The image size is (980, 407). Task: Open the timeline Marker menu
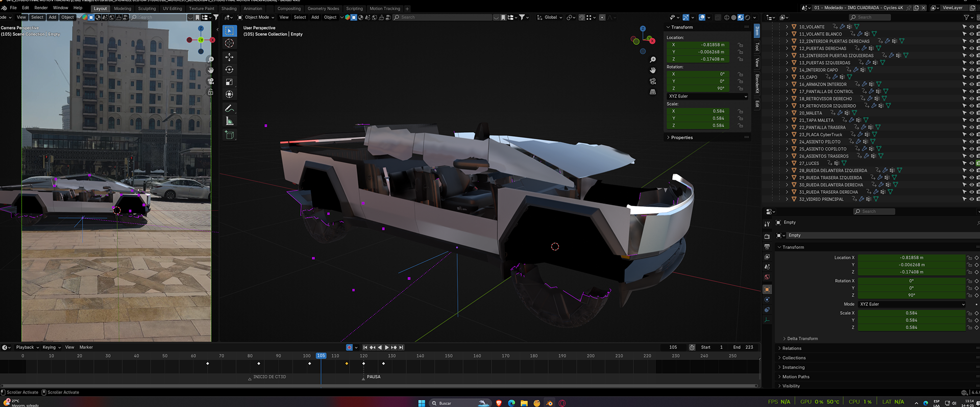[86, 347]
